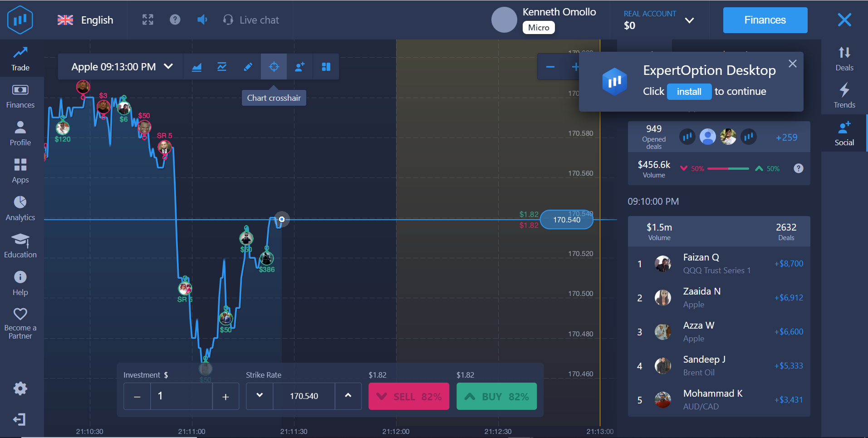Open the multi-chart layout icon
The width and height of the screenshot is (868, 438).
[x=326, y=66]
